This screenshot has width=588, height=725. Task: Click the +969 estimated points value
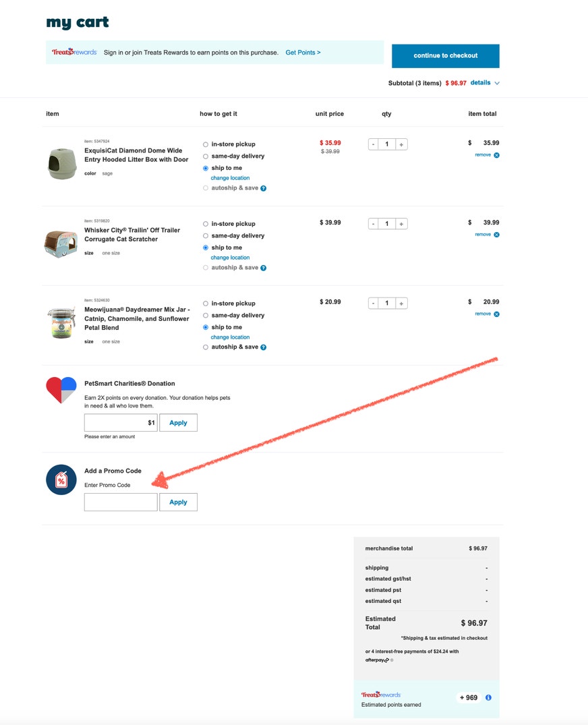[x=469, y=698]
